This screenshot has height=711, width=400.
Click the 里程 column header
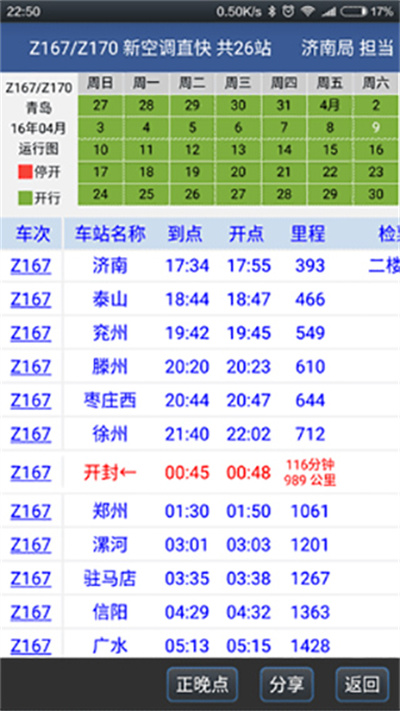tap(308, 234)
